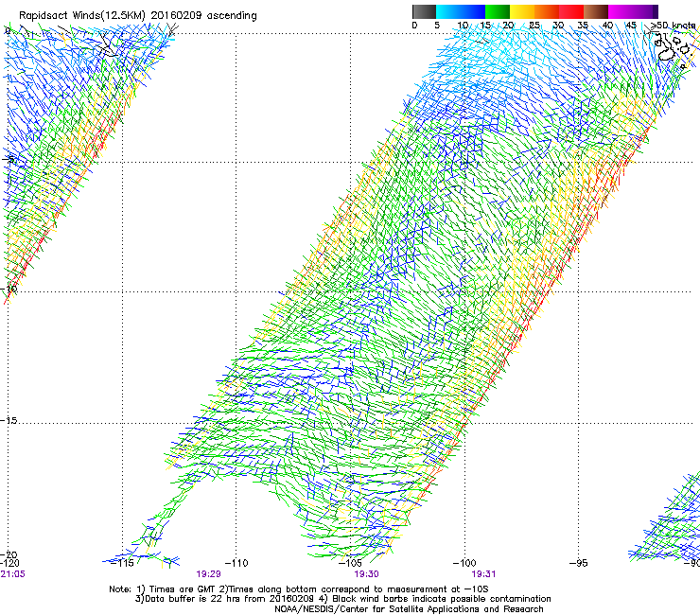Click the '20160209' date in the title
The height and width of the screenshot is (615, 700).
[x=176, y=15]
